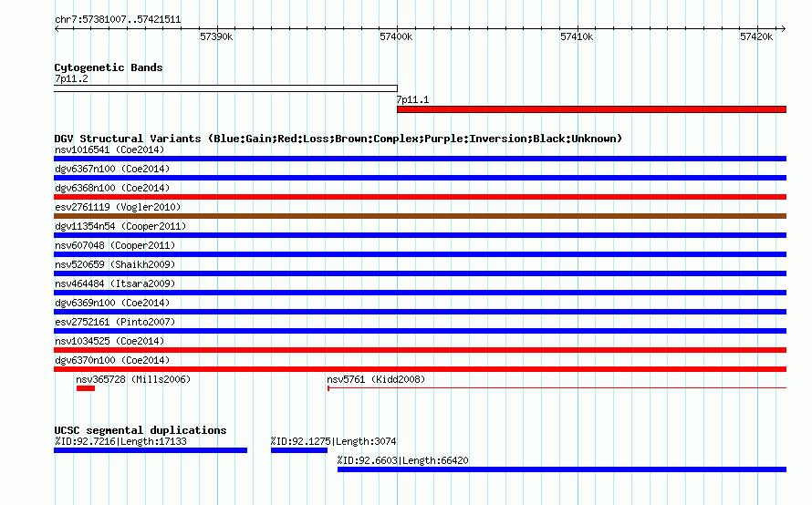
Task: Click the 7p11.2 band label
Action: 71,78
